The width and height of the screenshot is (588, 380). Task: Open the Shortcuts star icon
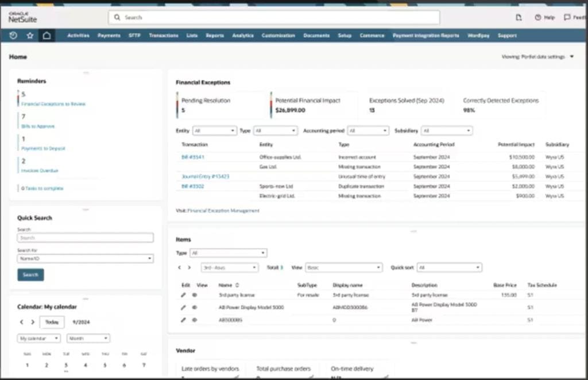pyautogui.click(x=30, y=36)
